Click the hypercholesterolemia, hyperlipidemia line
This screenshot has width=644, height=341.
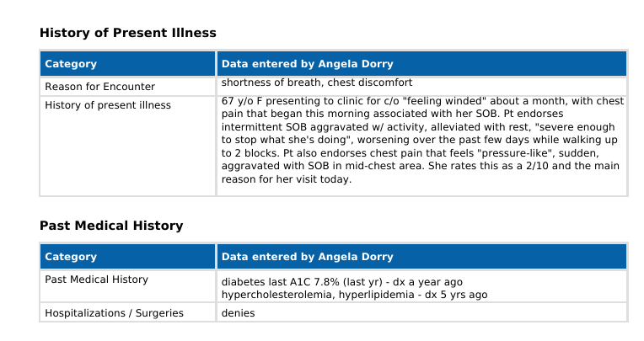click(354, 295)
